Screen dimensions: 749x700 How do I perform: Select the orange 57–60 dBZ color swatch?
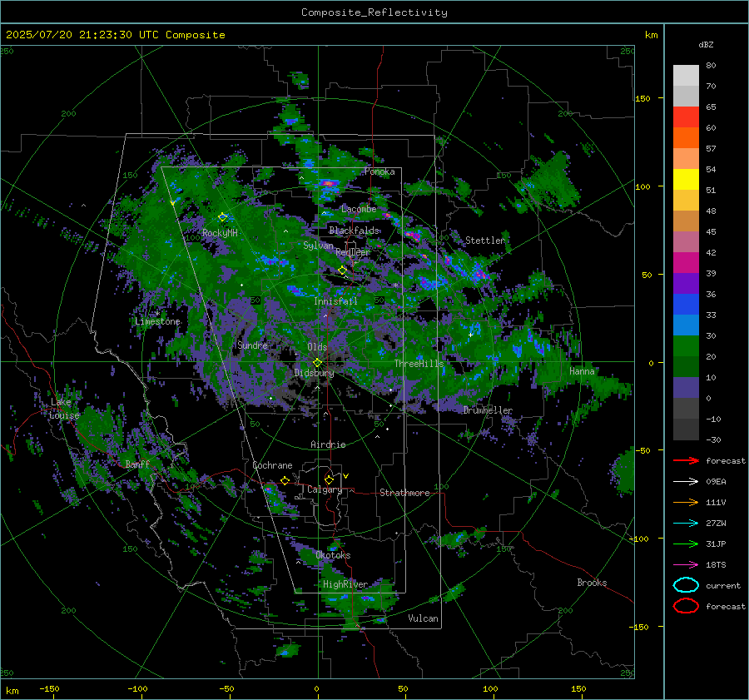(686, 138)
